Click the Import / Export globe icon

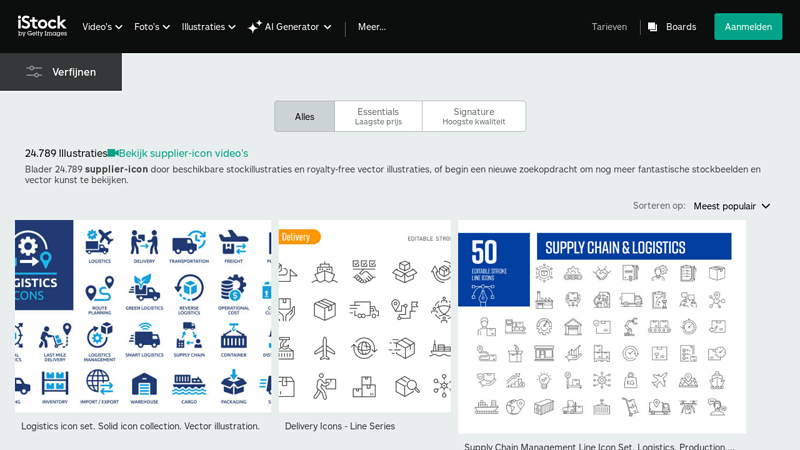99,383
